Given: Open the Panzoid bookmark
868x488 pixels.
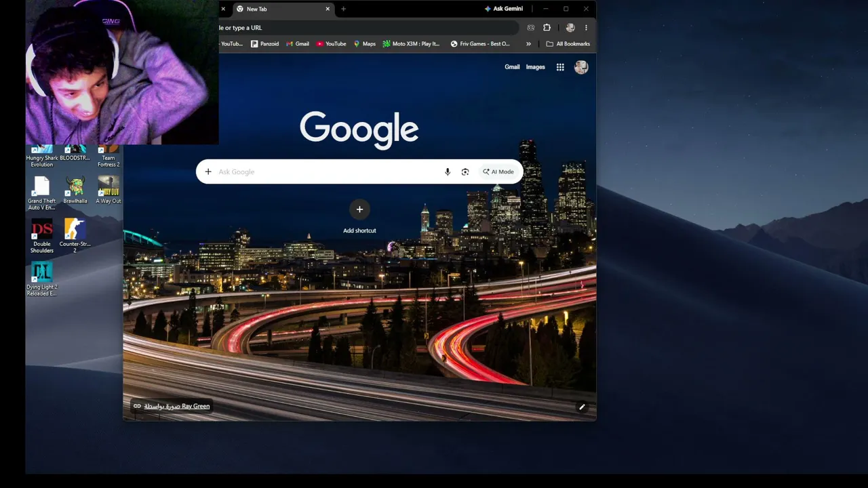Looking at the screenshot, I should [264, 44].
